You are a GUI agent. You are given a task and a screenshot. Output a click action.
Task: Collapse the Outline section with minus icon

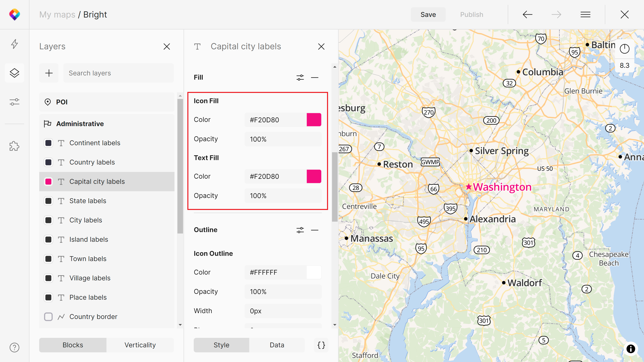pyautogui.click(x=315, y=230)
